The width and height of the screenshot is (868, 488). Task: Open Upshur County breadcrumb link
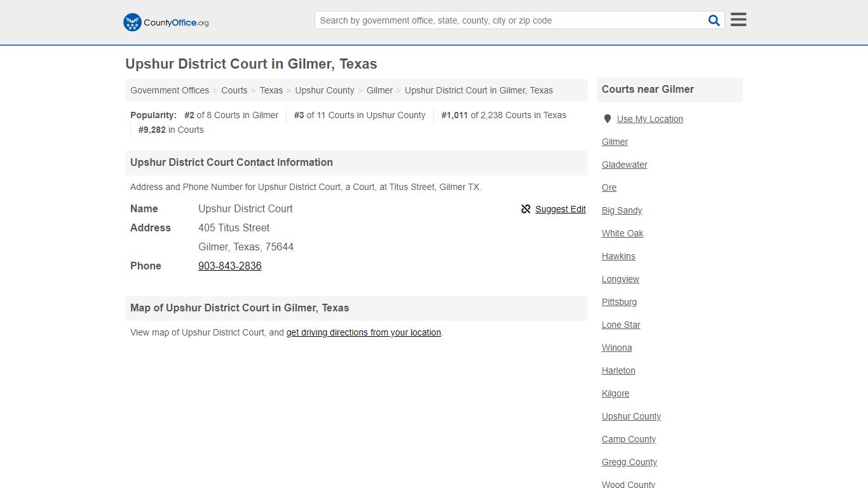325,90
